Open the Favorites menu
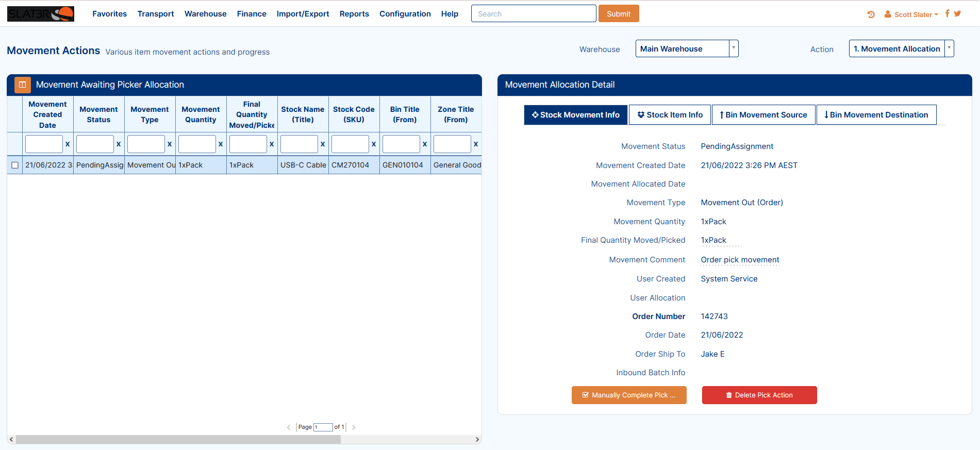This screenshot has width=980, height=450. (109, 14)
